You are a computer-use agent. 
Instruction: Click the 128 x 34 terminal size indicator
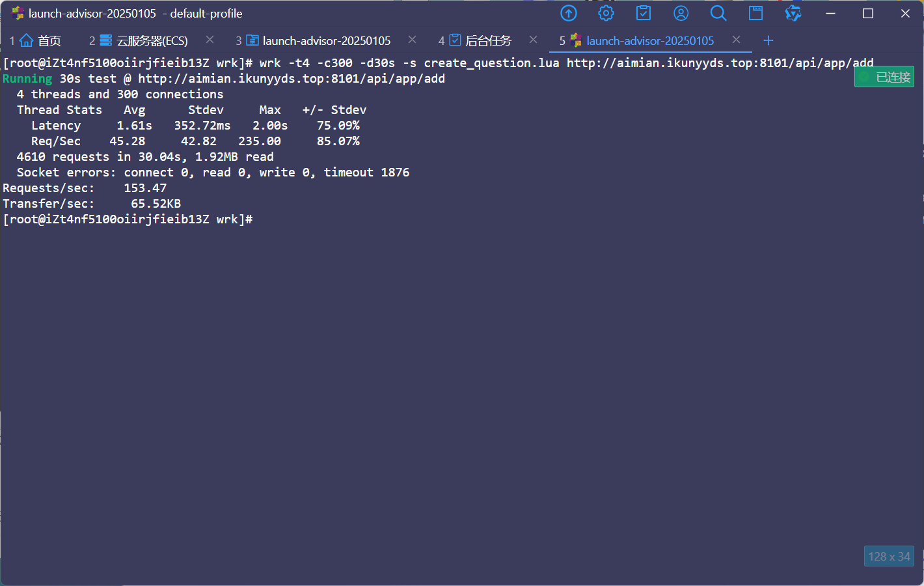pyautogui.click(x=889, y=557)
